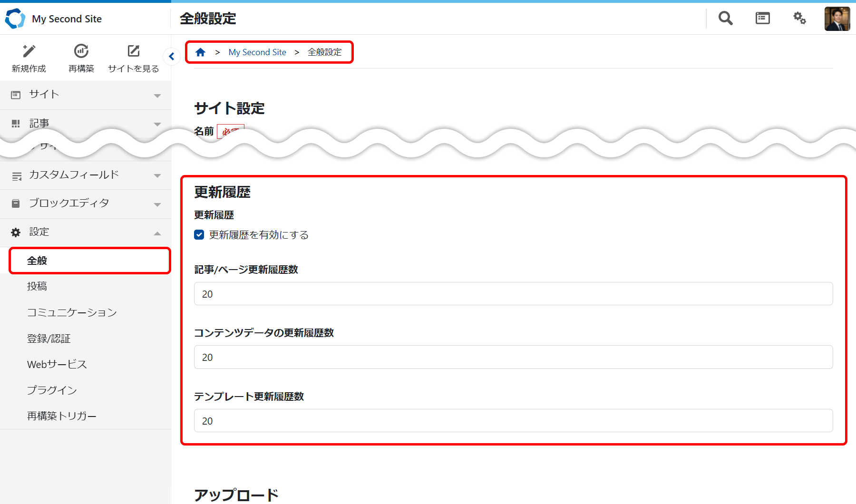Click the search magnifier icon
Viewport: 856px width, 504px height.
[725, 19]
